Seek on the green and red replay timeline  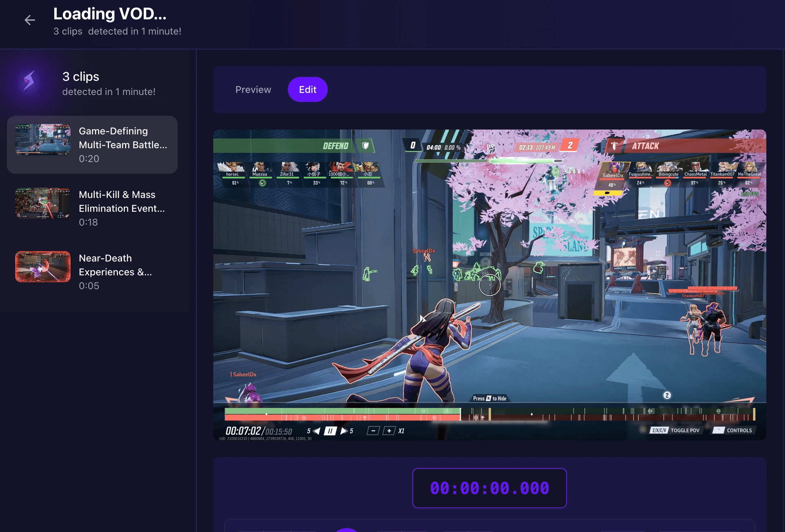pyautogui.click(x=490, y=414)
